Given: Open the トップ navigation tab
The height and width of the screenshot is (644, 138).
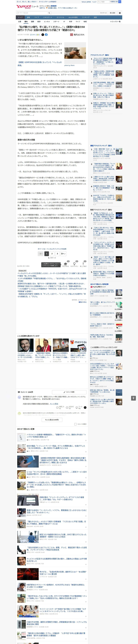Looking at the screenshot, I should tap(20, 17).
